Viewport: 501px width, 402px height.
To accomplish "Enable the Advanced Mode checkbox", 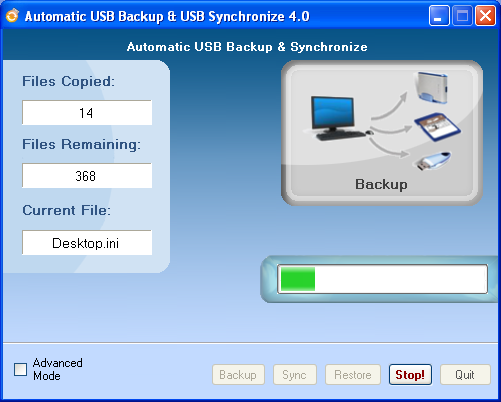I will pos(20,369).
